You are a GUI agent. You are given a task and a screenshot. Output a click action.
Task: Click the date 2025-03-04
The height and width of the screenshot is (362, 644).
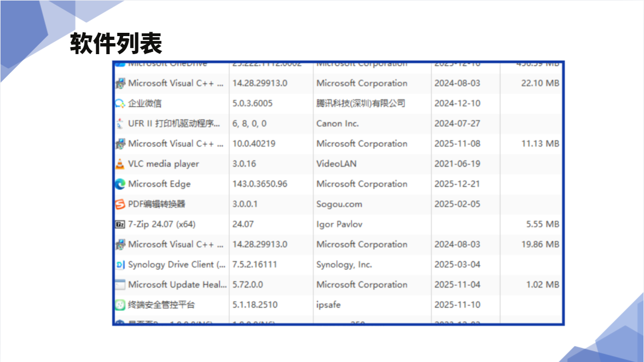(x=457, y=264)
